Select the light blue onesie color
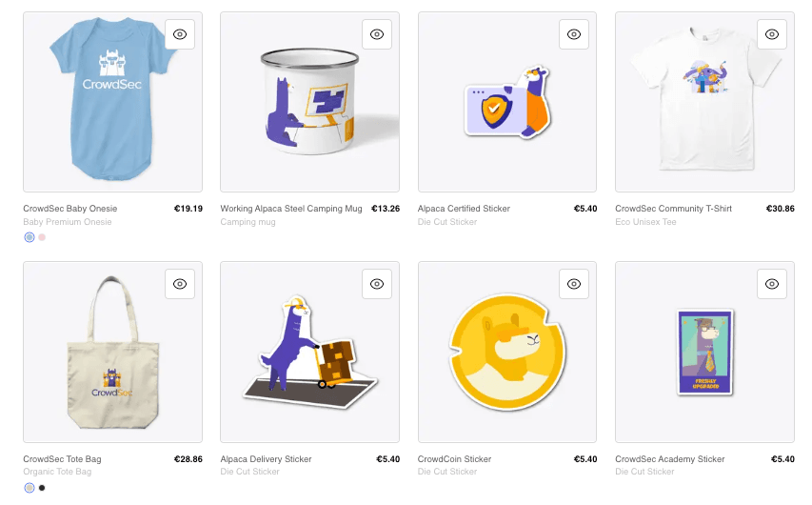Image resolution: width=812 pixels, height=505 pixels. pyautogui.click(x=30, y=237)
